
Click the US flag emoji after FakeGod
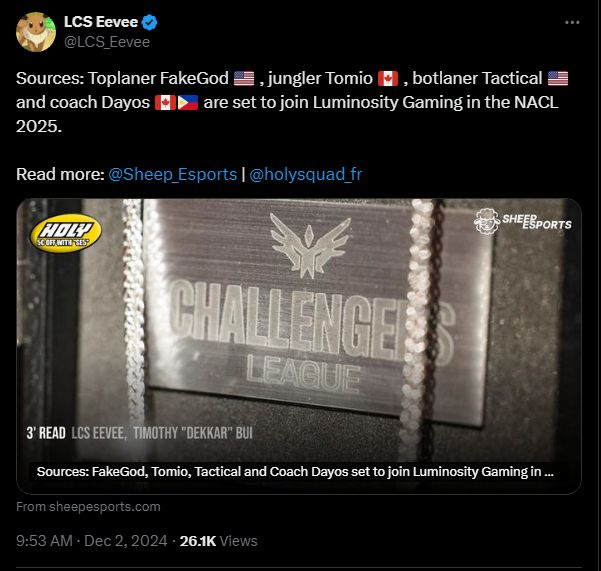coord(244,79)
